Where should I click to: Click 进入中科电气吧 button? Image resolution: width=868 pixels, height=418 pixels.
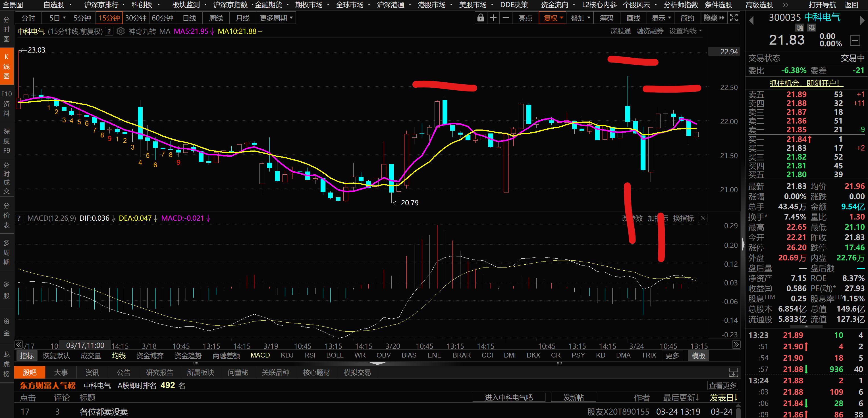click(508, 398)
